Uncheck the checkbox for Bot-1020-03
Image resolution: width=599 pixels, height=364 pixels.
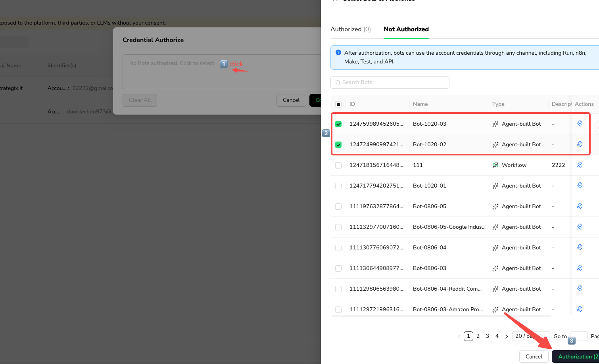pos(338,124)
